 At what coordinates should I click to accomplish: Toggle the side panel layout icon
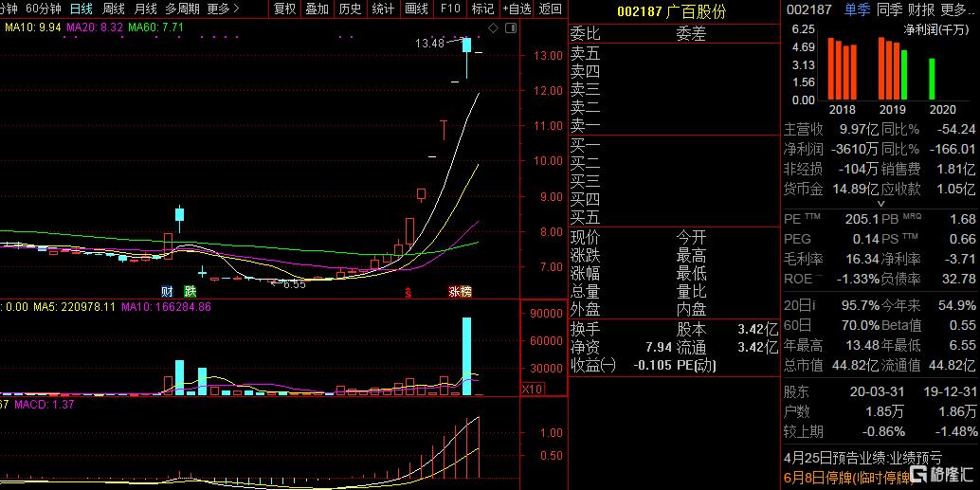pyautogui.click(x=510, y=27)
